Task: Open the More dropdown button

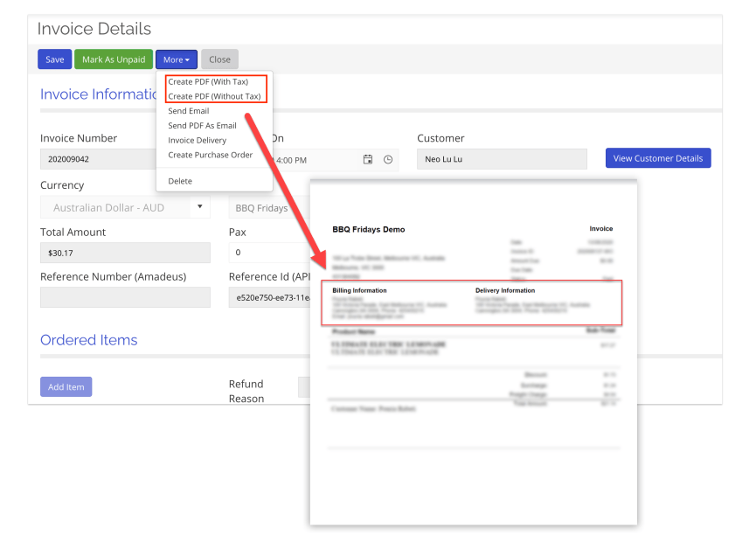Action: click(x=177, y=59)
